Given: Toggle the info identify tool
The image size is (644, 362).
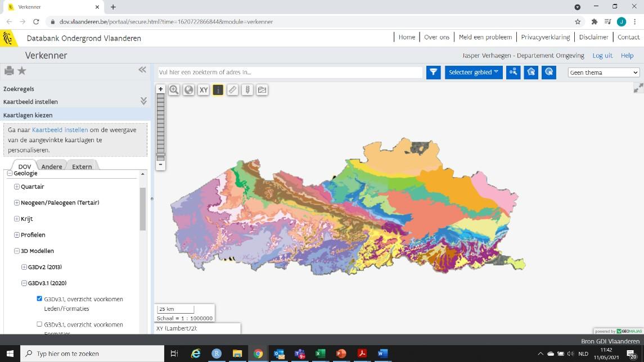Looking at the screenshot, I should 218,90.
